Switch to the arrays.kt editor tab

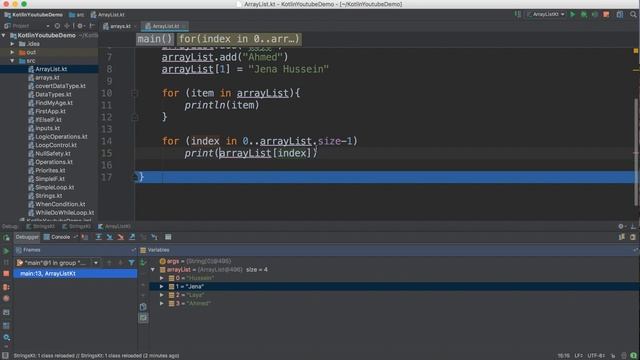[119, 26]
